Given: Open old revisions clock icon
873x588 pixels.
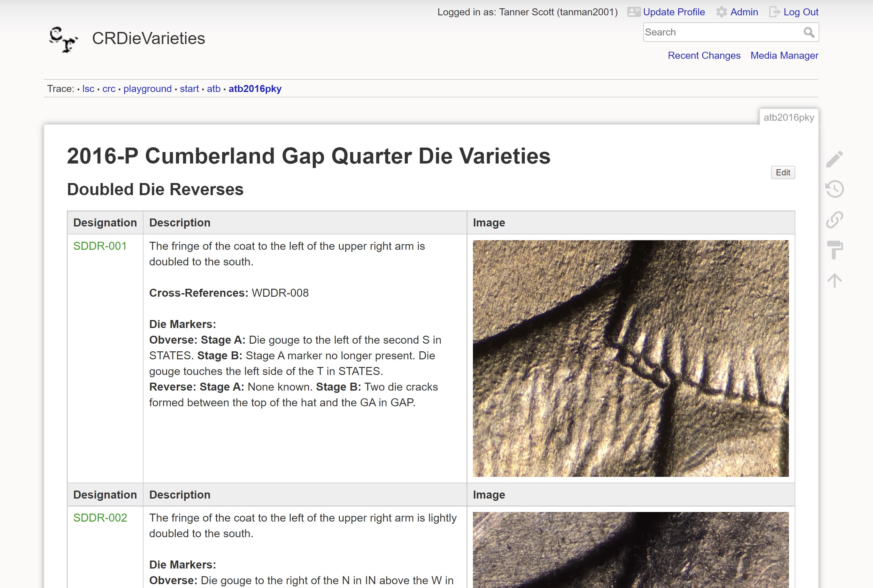Looking at the screenshot, I should (834, 189).
